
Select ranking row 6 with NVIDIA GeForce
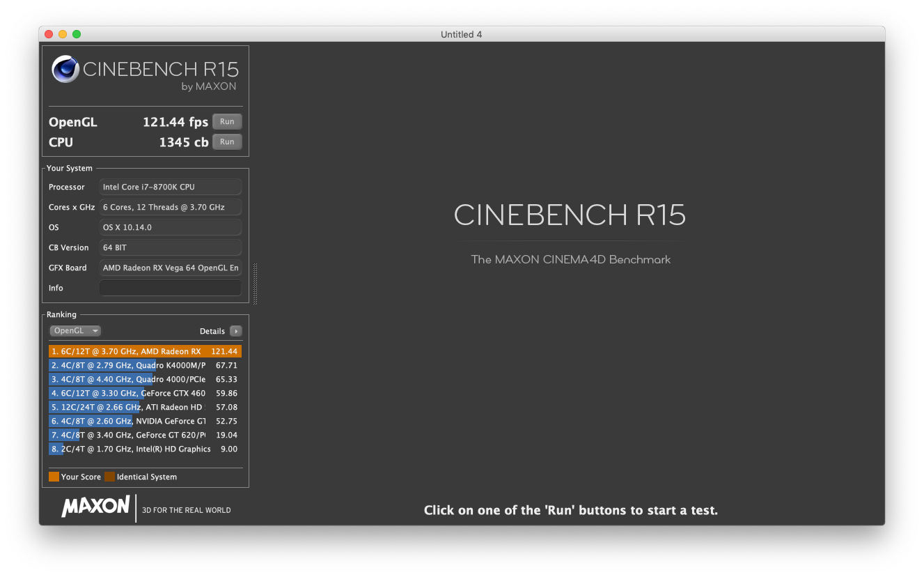pos(145,421)
